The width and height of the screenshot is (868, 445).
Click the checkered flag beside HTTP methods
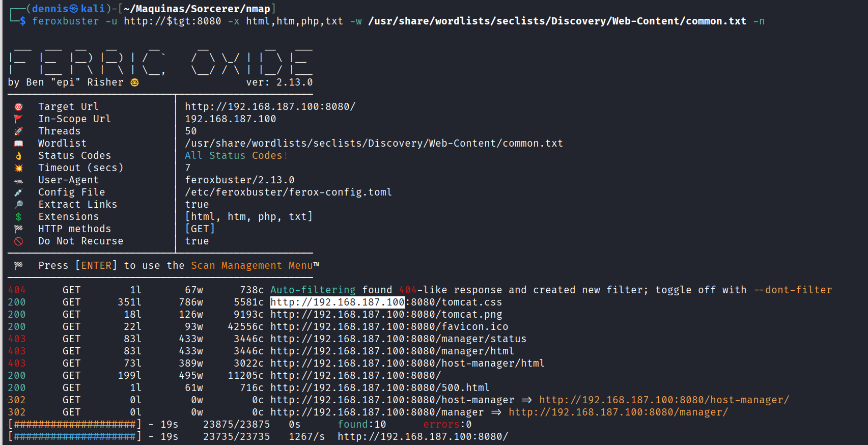pos(19,229)
